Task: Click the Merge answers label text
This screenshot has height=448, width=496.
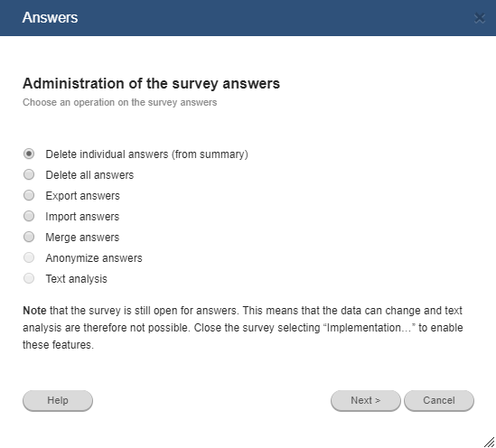Action: pos(82,238)
